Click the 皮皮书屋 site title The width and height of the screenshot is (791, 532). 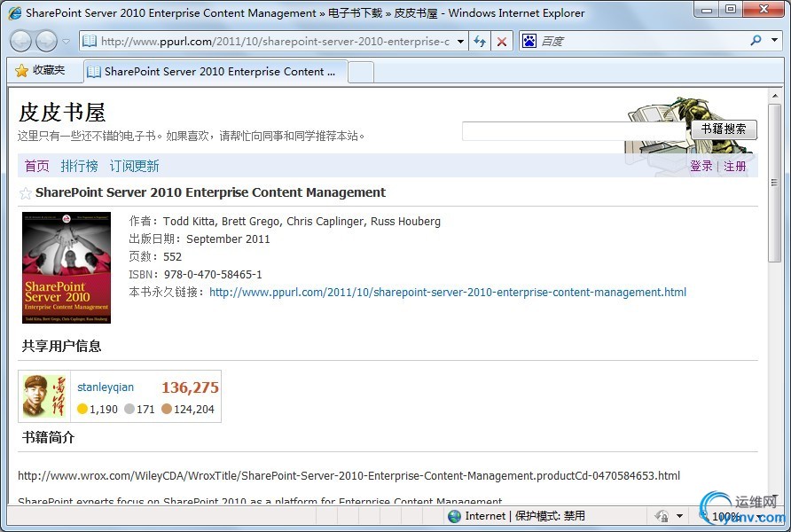click(62, 113)
